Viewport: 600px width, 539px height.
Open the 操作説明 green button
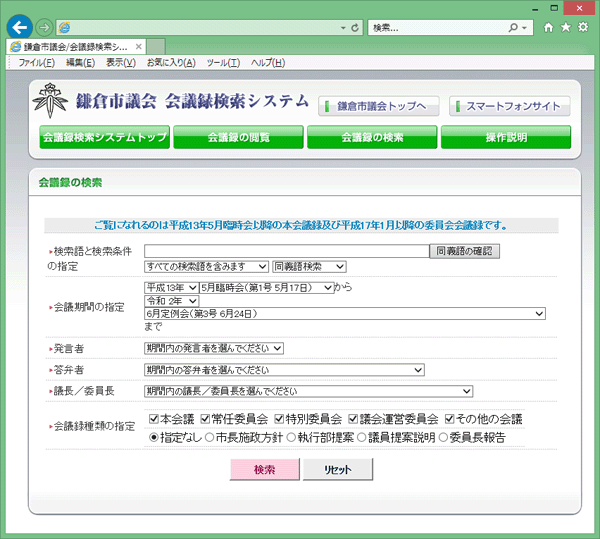tap(506, 137)
